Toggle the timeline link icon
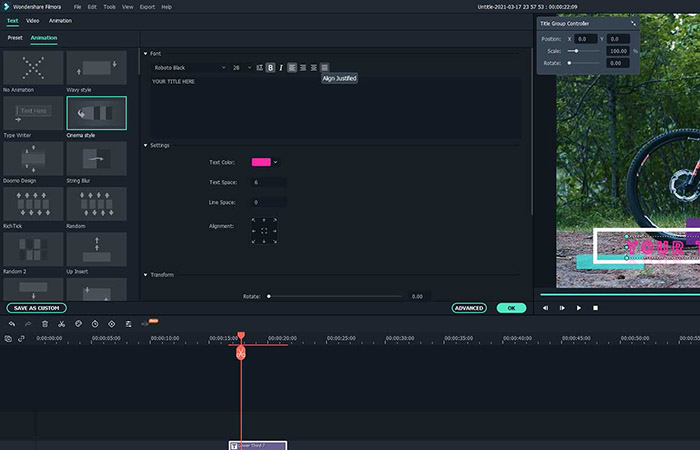The width and height of the screenshot is (700, 450). [x=21, y=339]
